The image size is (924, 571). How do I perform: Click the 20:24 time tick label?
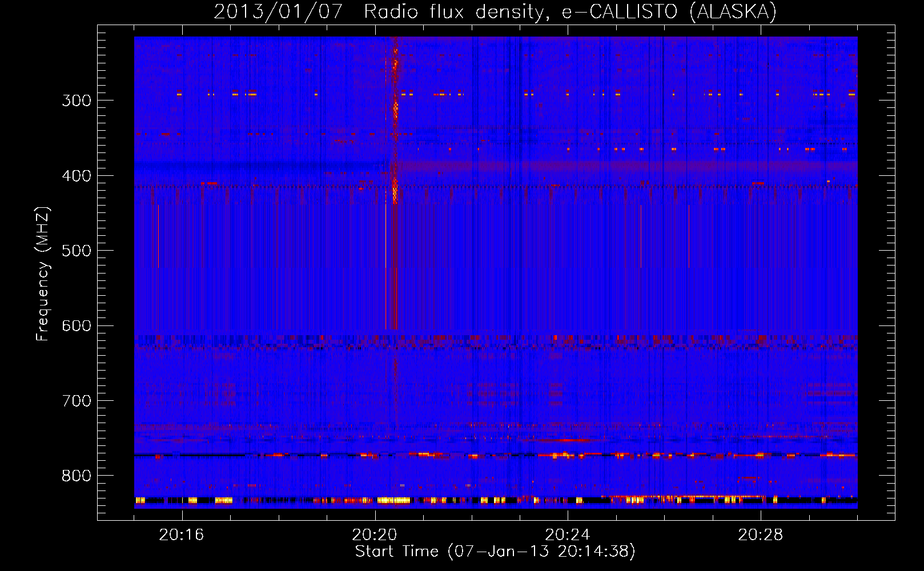tap(568, 535)
